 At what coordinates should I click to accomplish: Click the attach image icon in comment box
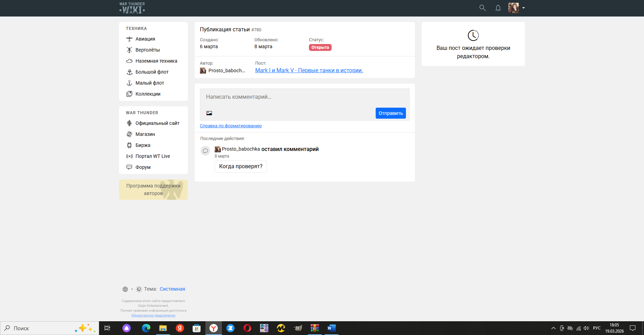209,113
